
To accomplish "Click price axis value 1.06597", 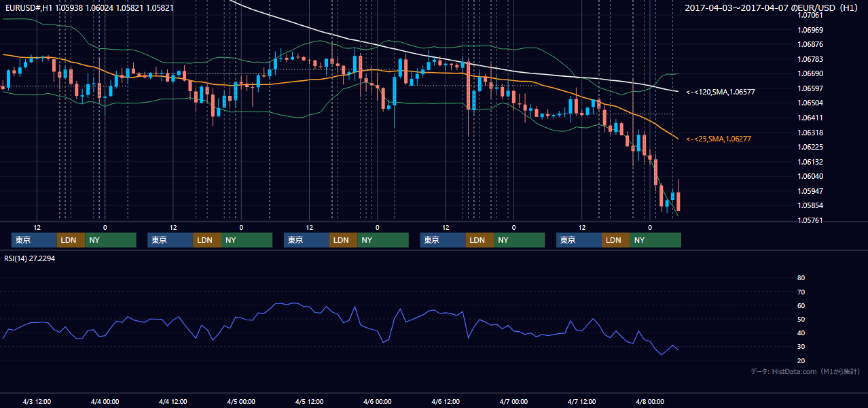I will 810,88.
